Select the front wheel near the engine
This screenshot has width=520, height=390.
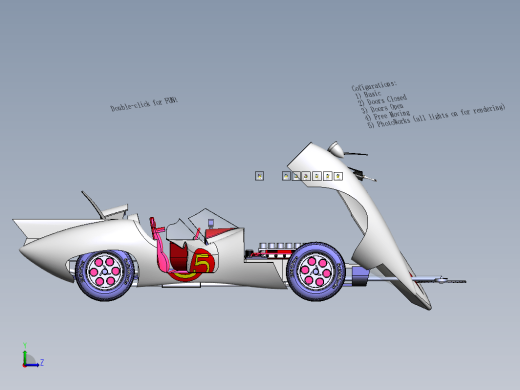316,271
